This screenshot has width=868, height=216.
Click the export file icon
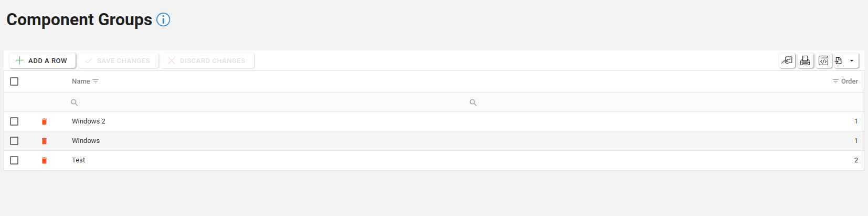point(839,61)
